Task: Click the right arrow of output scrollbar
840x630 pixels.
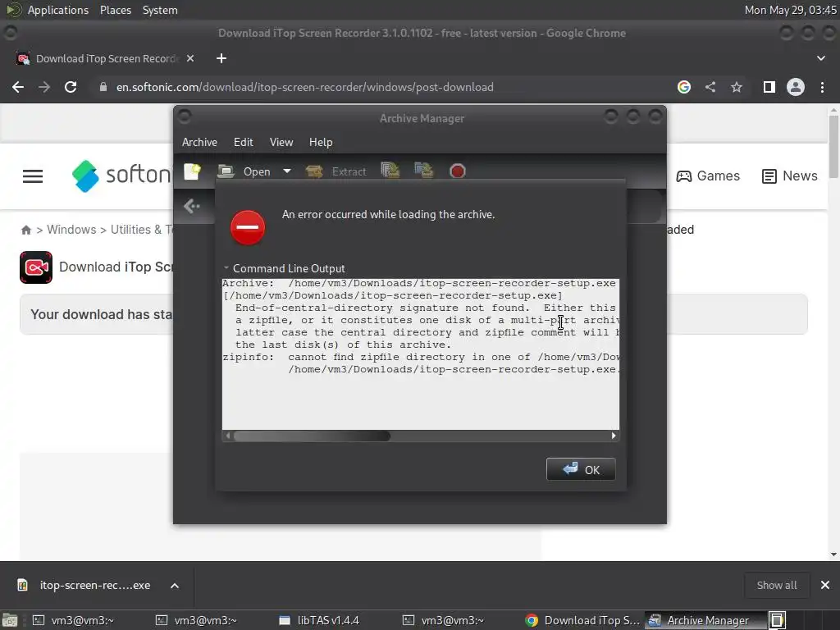Action: click(614, 436)
